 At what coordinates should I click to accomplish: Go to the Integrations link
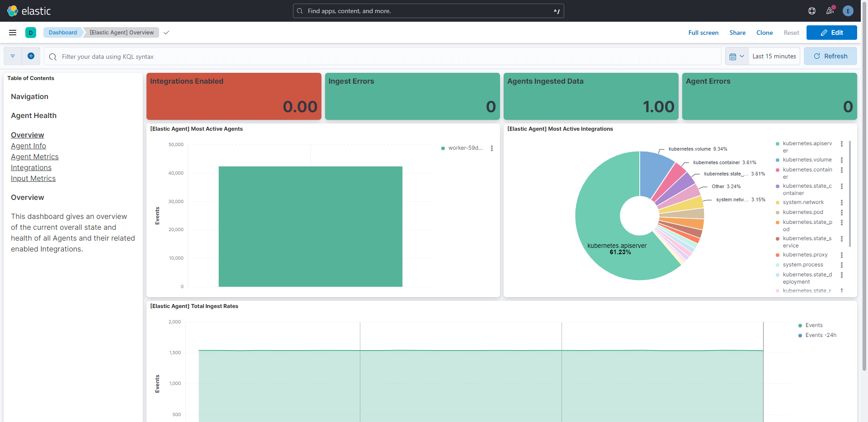[x=31, y=167]
